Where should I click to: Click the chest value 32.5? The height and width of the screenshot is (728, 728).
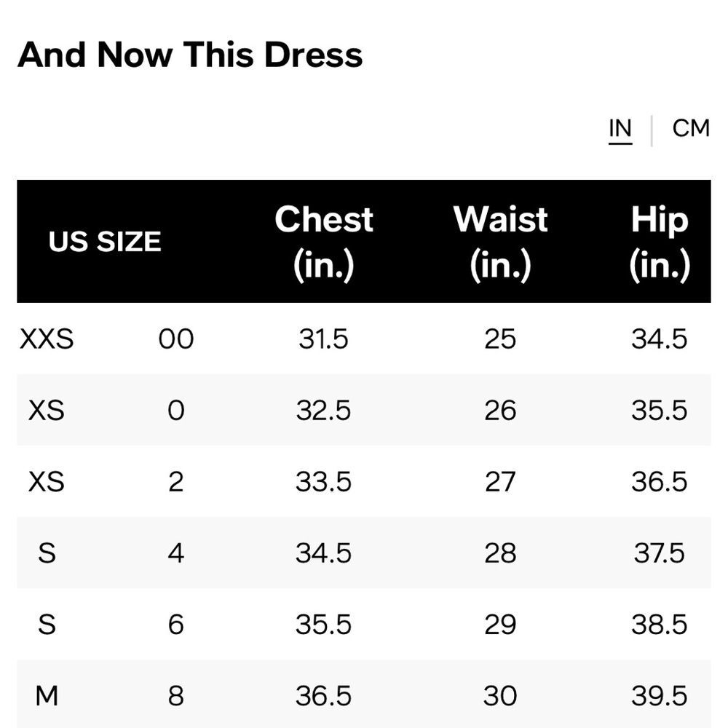323,410
